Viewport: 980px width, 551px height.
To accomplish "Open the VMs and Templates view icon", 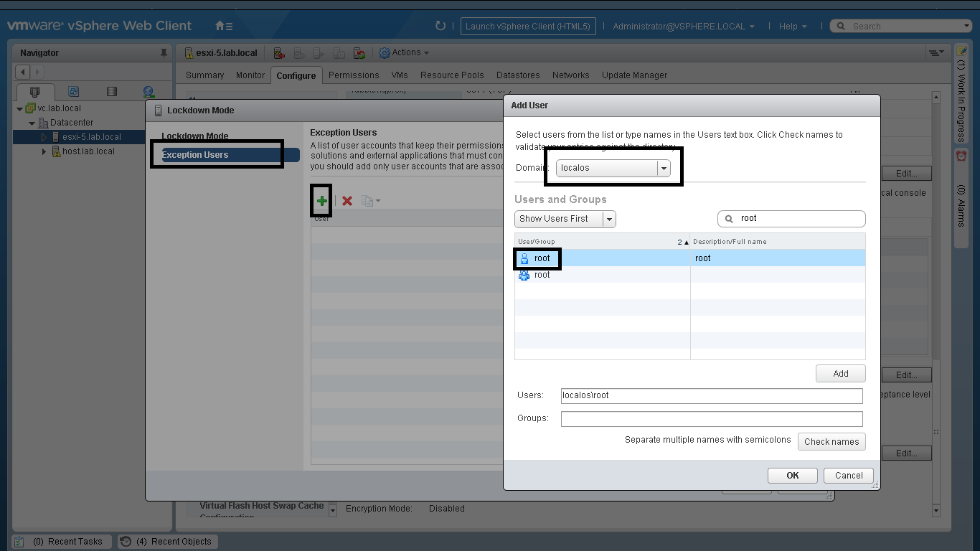I will pos(73,92).
